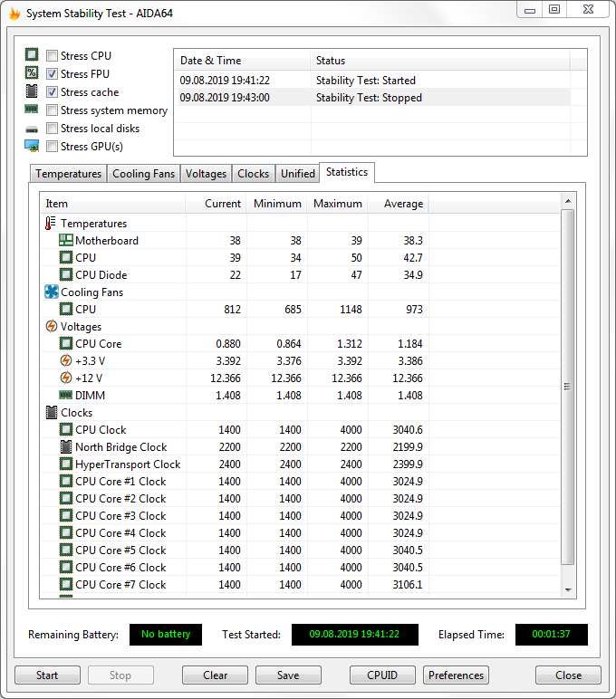
Task: Select the Statistics tab
Action: [x=347, y=173]
